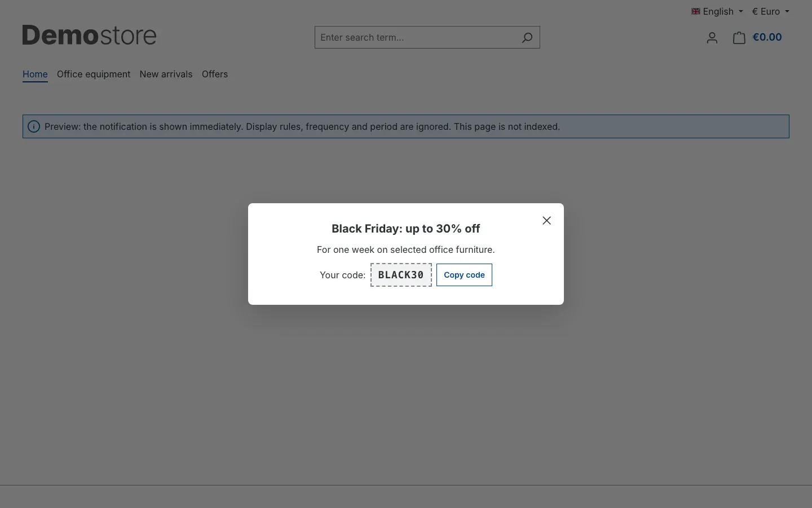Viewport: 812px width, 508px height.
Task: Open the English language dropdown
Action: (717, 11)
